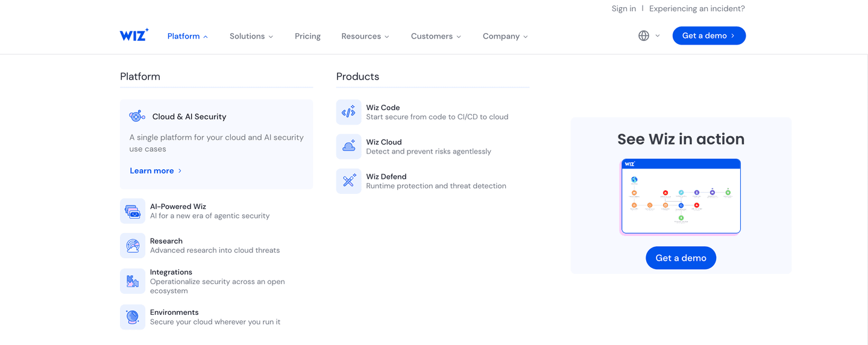Go to the Pricing page
This screenshot has width=868, height=345.
307,36
